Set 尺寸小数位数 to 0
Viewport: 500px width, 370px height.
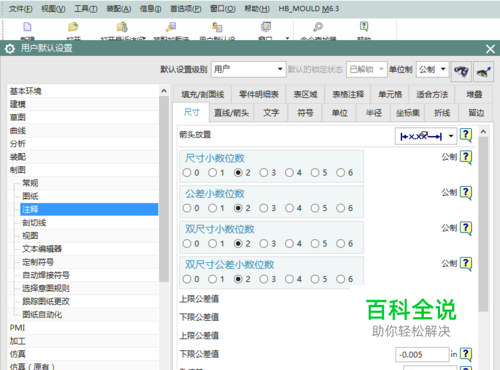pyautogui.click(x=187, y=173)
